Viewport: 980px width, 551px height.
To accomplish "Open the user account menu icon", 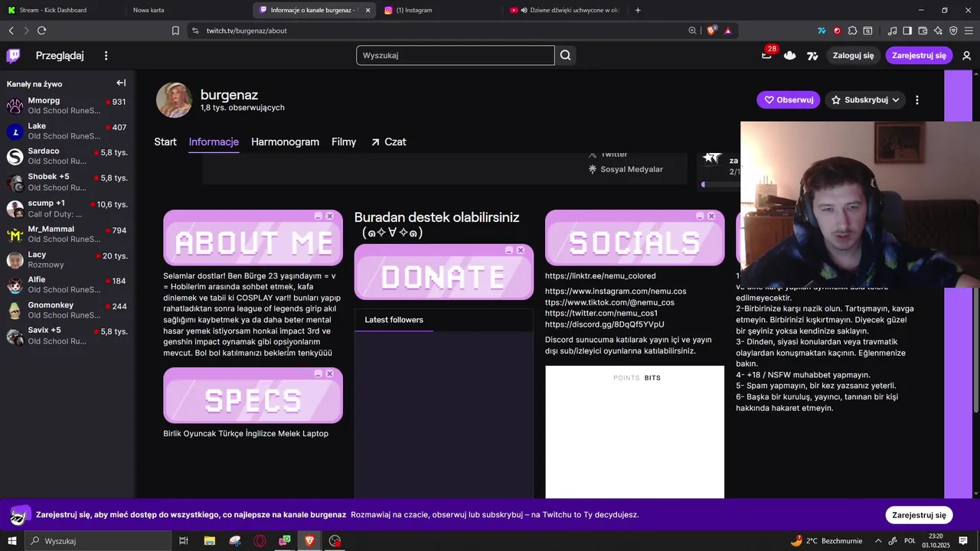I will [966, 55].
